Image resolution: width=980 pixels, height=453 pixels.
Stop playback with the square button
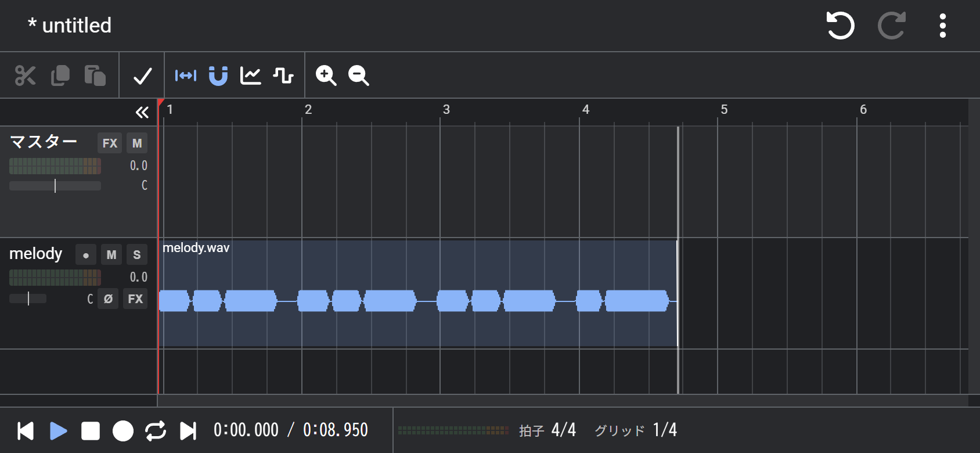point(91,431)
